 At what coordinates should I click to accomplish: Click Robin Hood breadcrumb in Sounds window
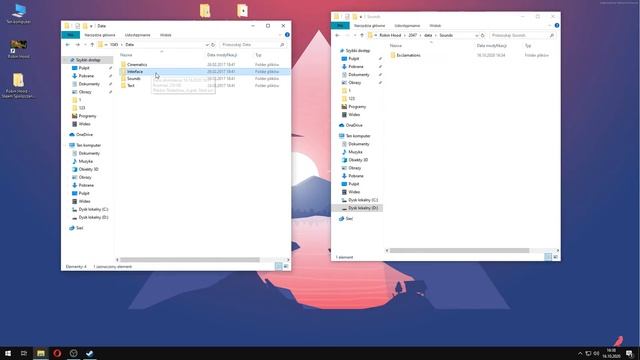[390, 36]
